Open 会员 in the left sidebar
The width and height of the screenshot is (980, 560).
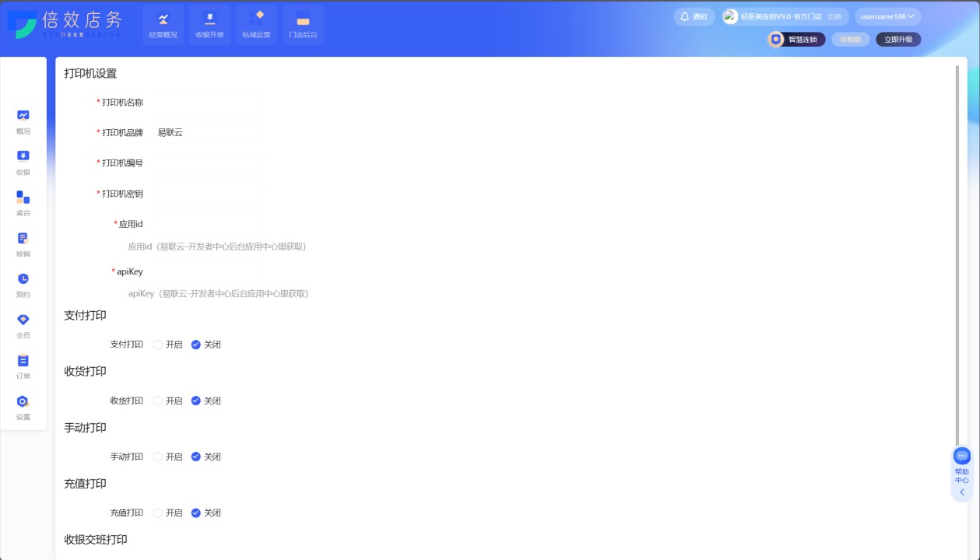coord(23,326)
